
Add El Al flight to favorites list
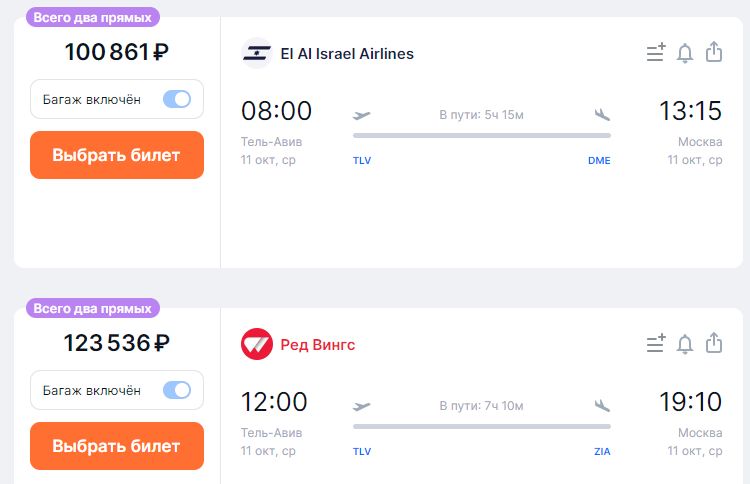tap(656, 53)
